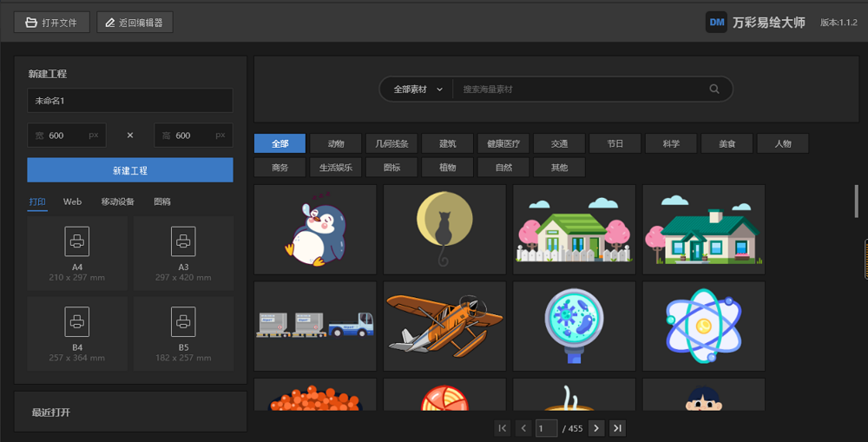This screenshot has height=442, width=868.
Task: Select the 其他 category filter
Action: point(559,168)
